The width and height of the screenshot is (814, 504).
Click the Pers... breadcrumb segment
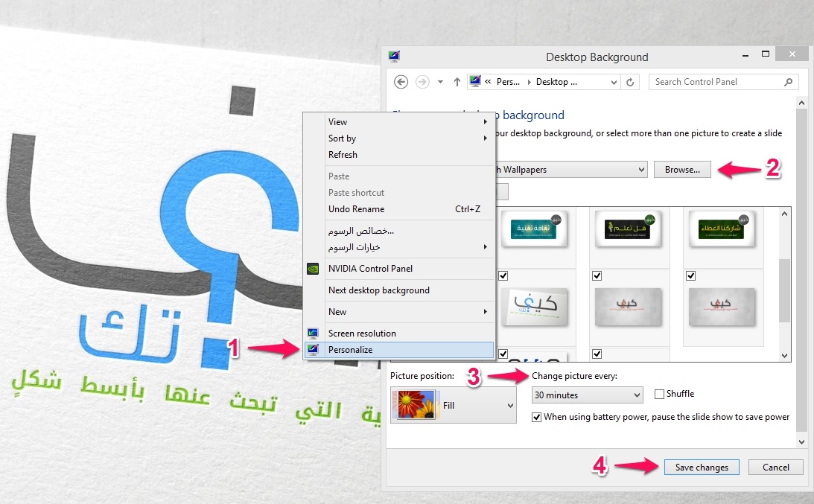508,82
